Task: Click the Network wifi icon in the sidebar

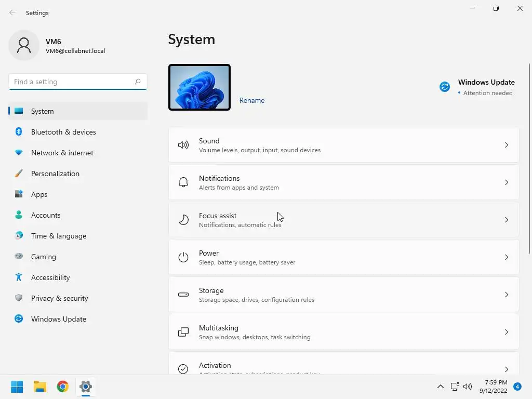Action: tap(19, 152)
